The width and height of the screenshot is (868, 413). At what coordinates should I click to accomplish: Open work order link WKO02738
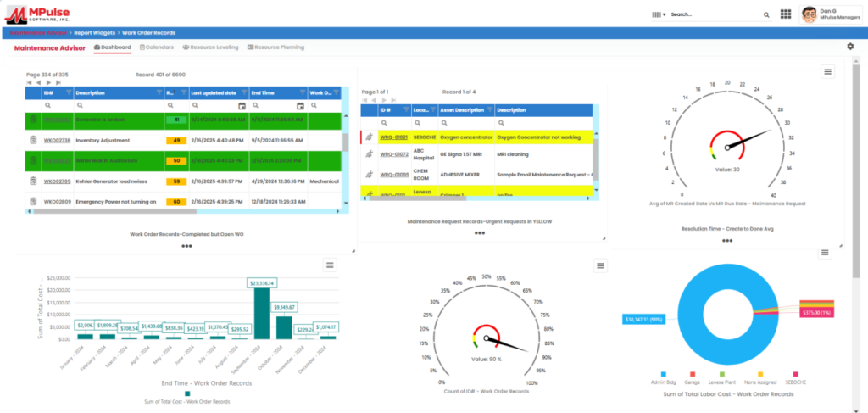pos(57,141)
